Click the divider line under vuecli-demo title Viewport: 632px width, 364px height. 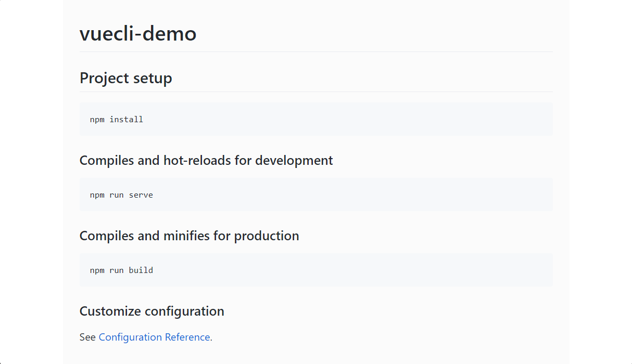(315, 52)
